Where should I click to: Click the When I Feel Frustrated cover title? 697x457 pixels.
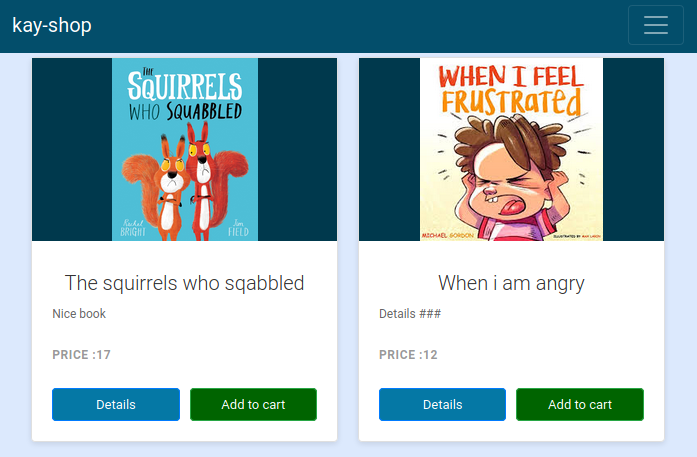(511, 89)
